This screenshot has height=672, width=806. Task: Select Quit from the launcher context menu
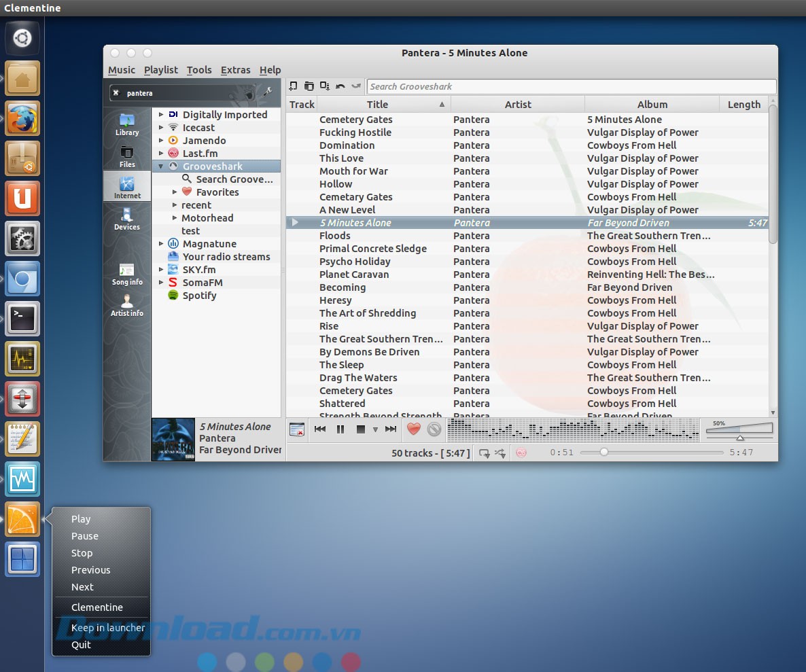click(81, 644)
